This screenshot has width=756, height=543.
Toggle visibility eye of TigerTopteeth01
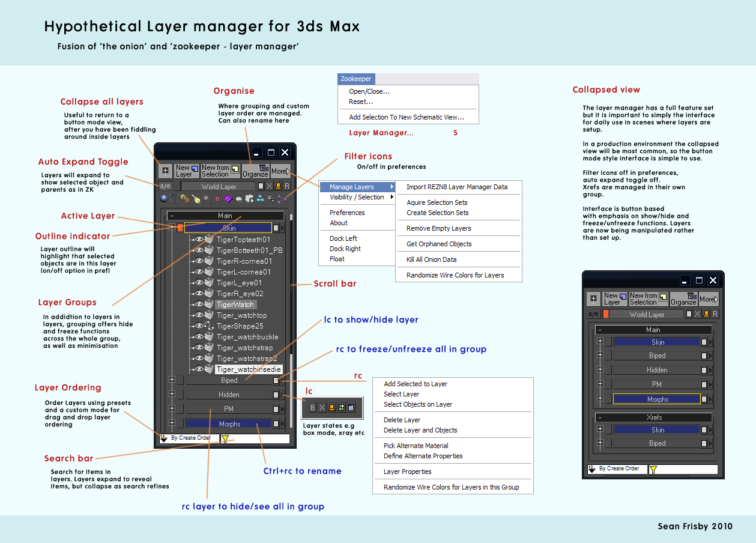pos(199,239)
